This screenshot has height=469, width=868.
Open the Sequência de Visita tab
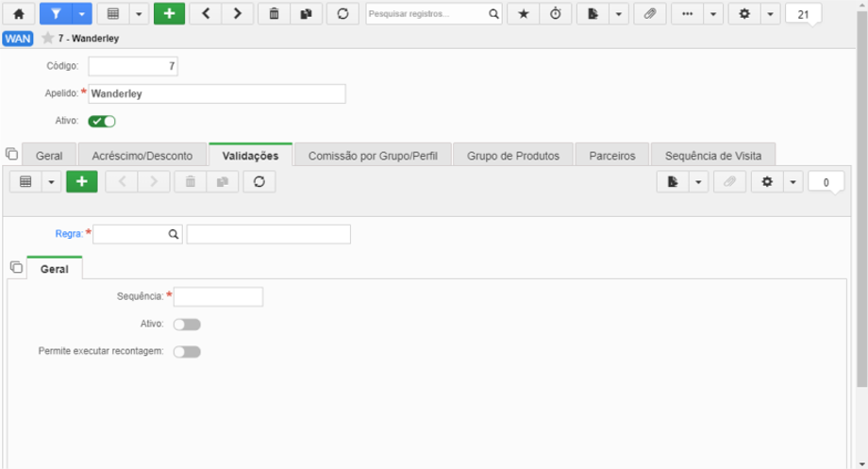(713, 156)
